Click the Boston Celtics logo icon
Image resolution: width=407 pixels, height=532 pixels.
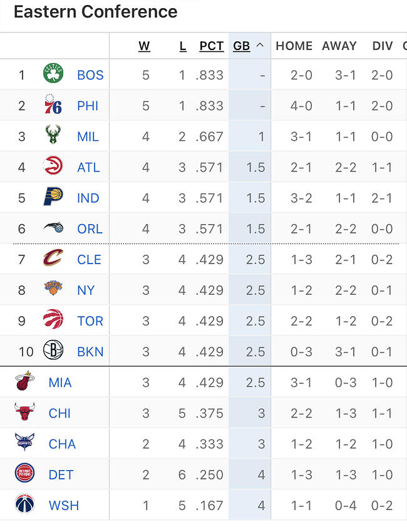53,75
